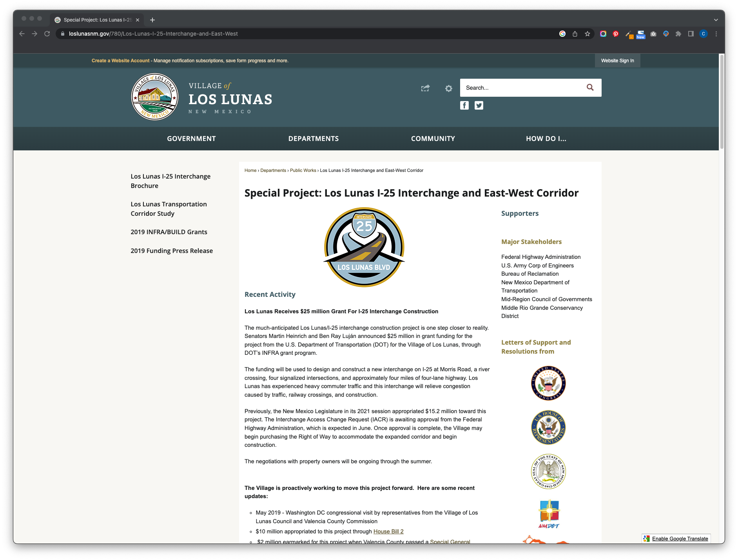
Task: Submit search with magnifying glass
Action: [590, 87]
